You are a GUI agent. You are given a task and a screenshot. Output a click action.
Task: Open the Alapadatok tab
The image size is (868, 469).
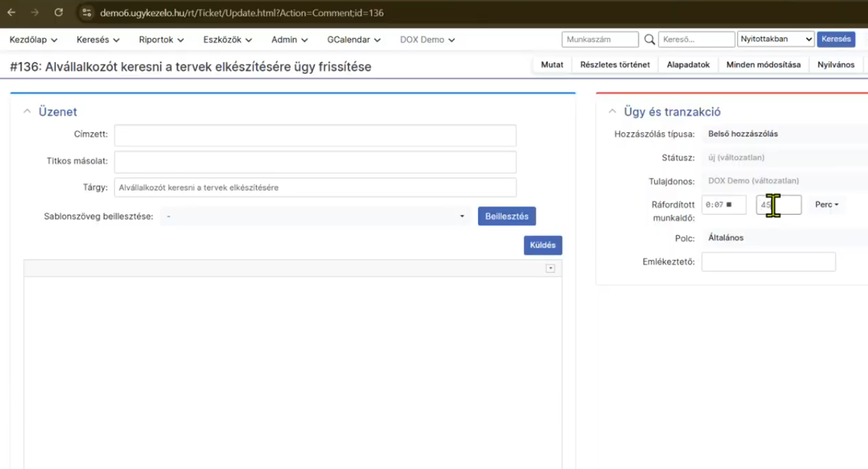point(688,65)
